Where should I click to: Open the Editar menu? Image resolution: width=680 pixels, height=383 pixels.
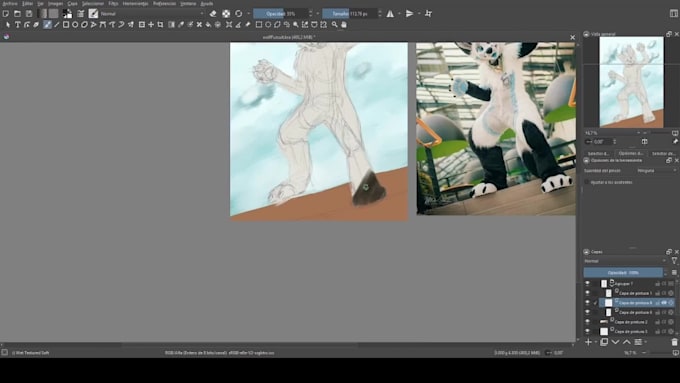tap(27, 3)
